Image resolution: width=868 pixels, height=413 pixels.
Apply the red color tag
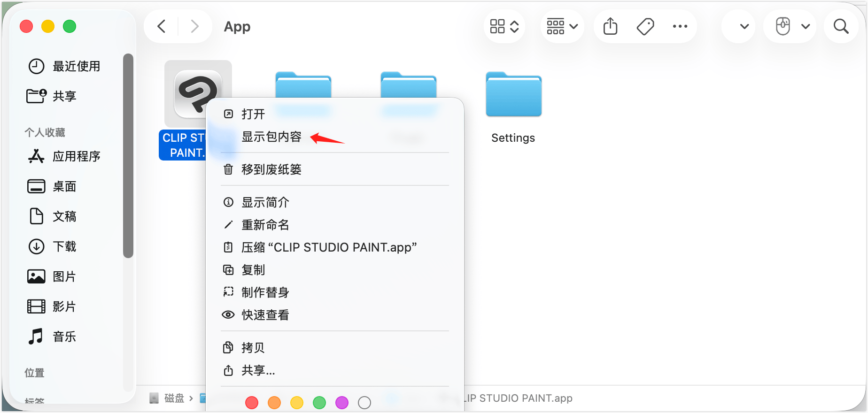pos(252,402)
